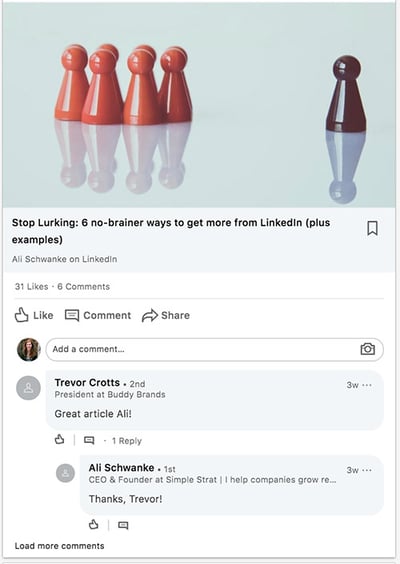Viewport: 400px width, 564px height.
Task: Expand the 1 Reply thread
Action: point(127,441)
